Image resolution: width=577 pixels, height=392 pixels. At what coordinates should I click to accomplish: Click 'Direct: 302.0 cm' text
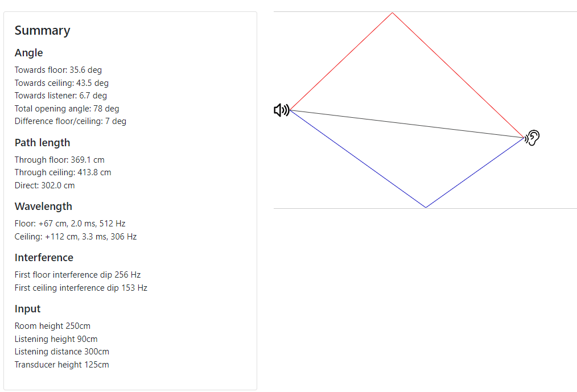click(x=44, y=185)
